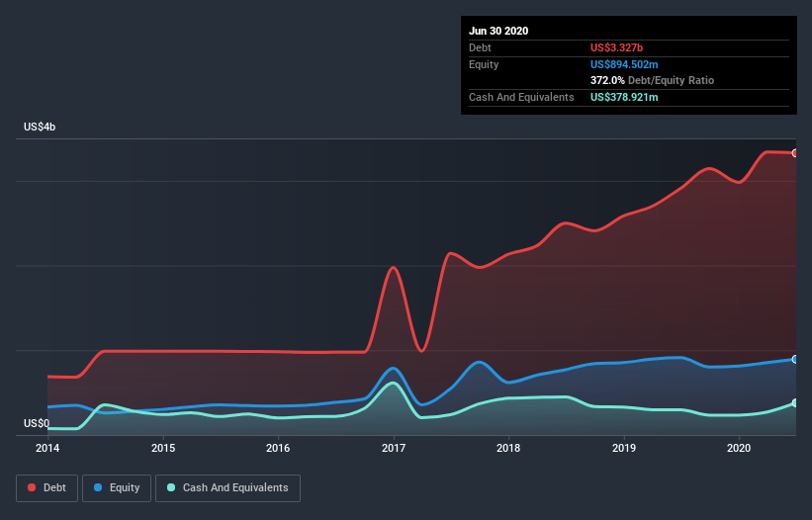This screenshot has height=520, width=812.
Task: Click the Debt row label in tooltip
Action: click(x=480, y=47)
